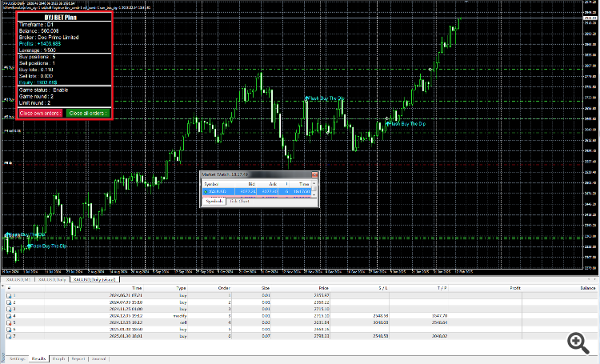
Task: Switch to the XAUUSD,M1 chart tab
Action: tap(18, 280)
